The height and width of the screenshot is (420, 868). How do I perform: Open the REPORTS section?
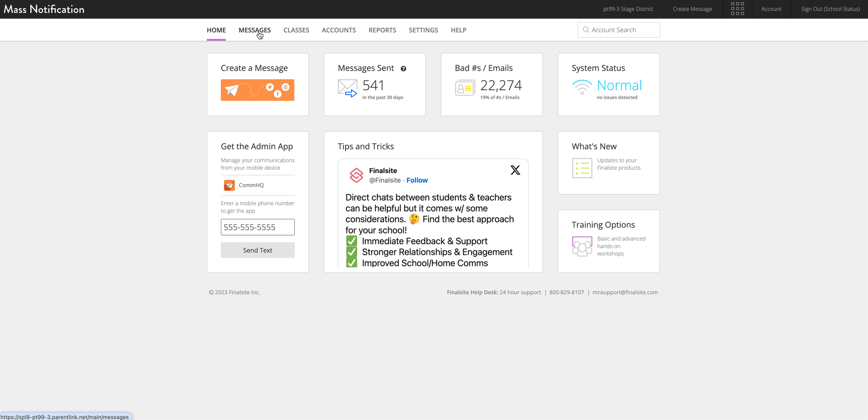tap(382, 30)
